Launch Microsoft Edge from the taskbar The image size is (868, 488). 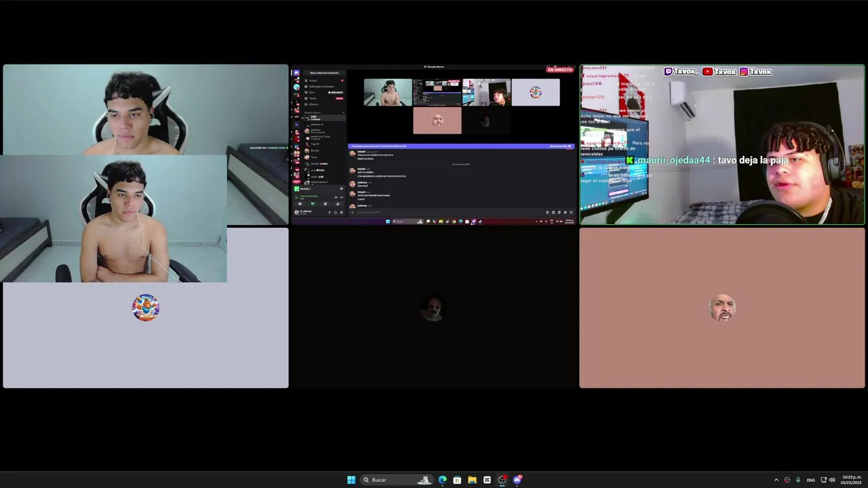pyautogui.click(x=442, y=480)
